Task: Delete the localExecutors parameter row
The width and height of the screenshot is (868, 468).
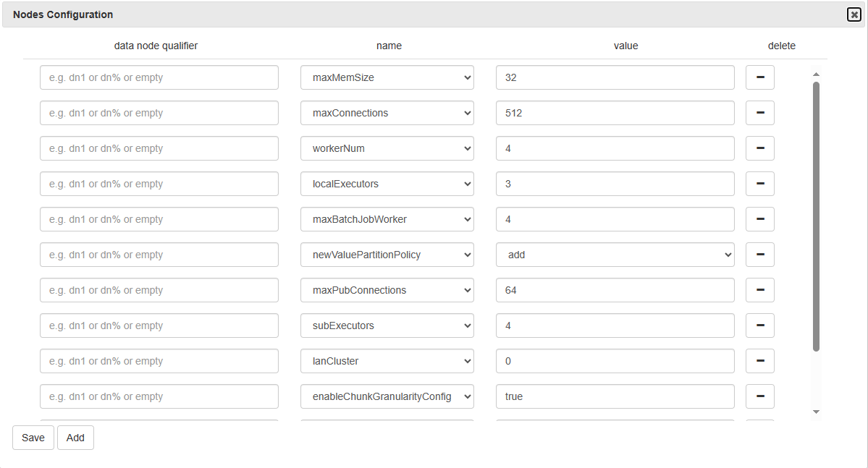Action: pos(759,184)
